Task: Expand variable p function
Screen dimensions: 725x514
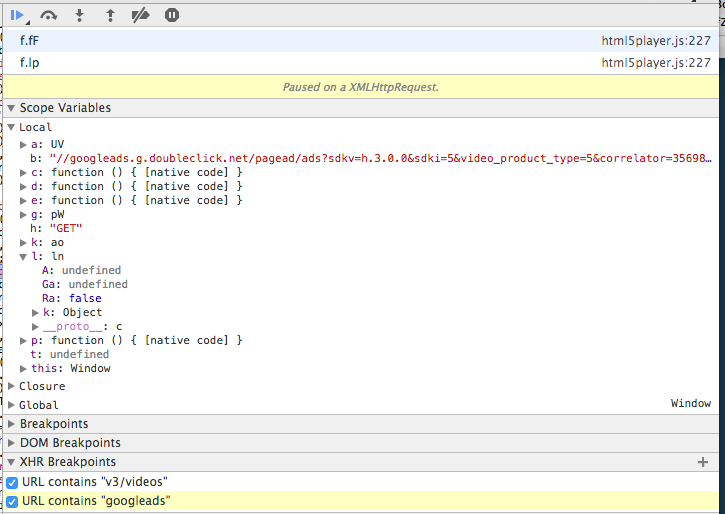Action: [23, 341]
